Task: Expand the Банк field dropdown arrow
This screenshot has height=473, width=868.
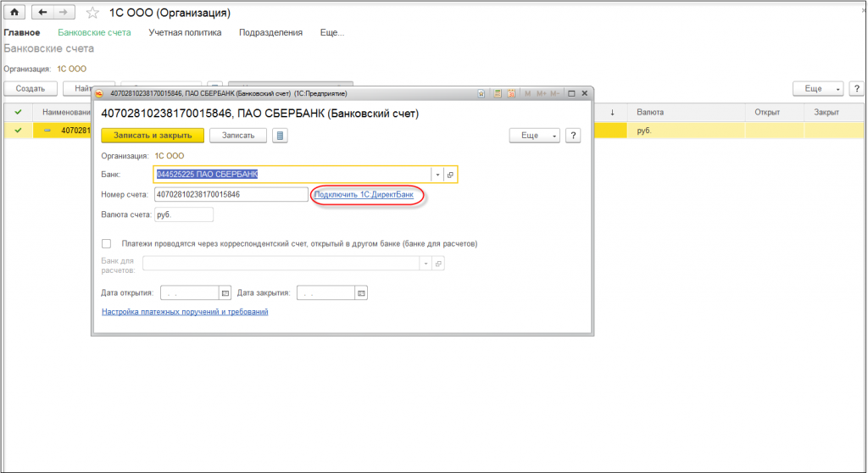Action: 437,175
